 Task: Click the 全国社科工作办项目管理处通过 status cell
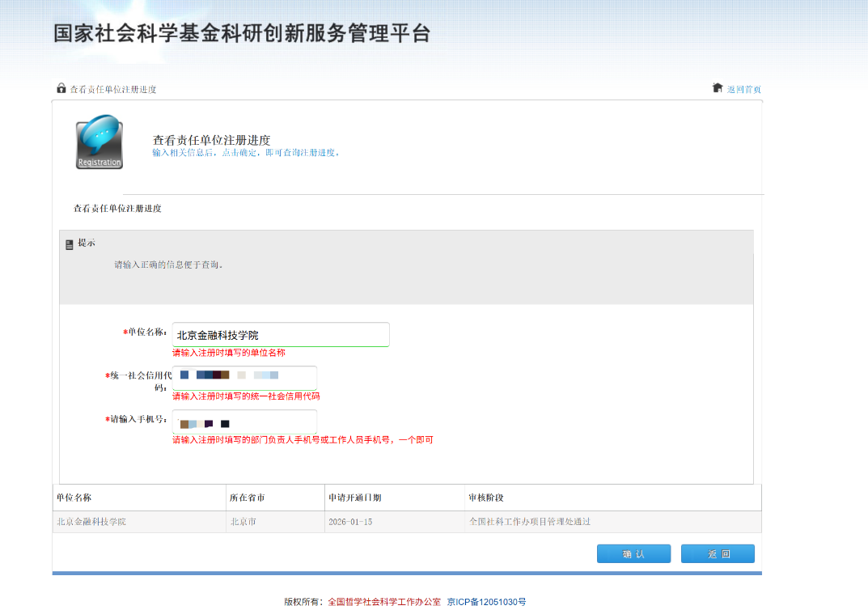tap(530, 522)
